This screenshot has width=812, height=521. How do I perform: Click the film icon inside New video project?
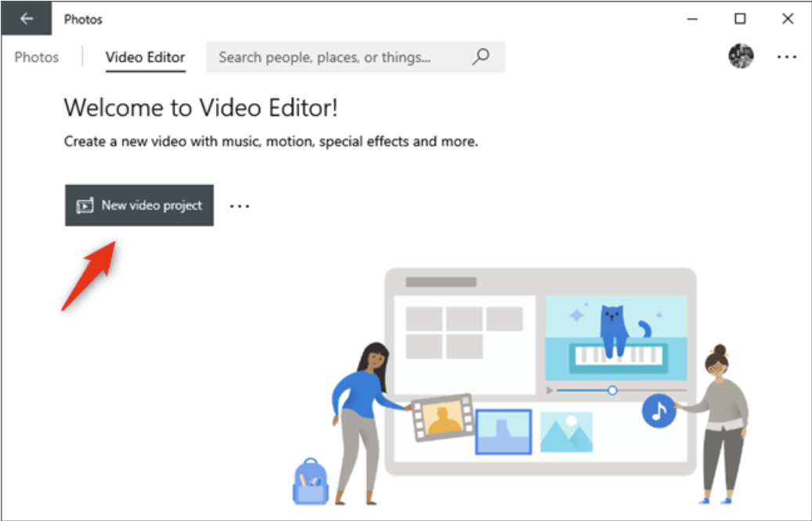coord(85,206)
